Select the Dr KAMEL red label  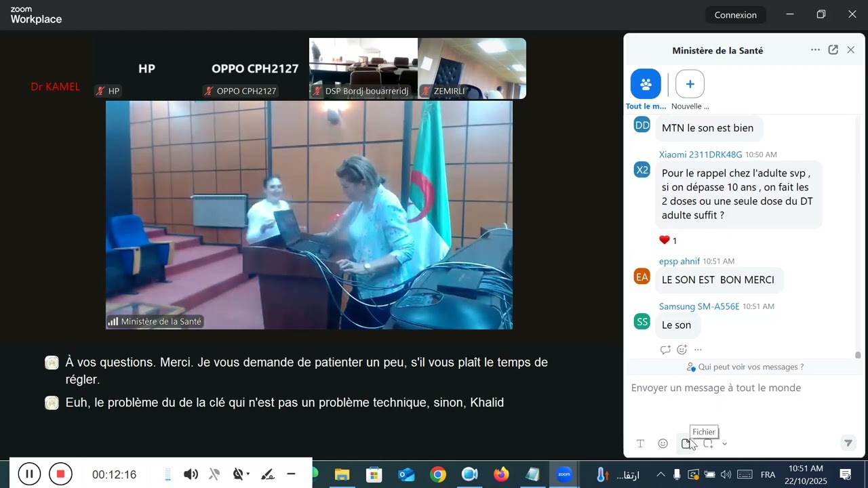pyautogui.click(x=56, y=87)
